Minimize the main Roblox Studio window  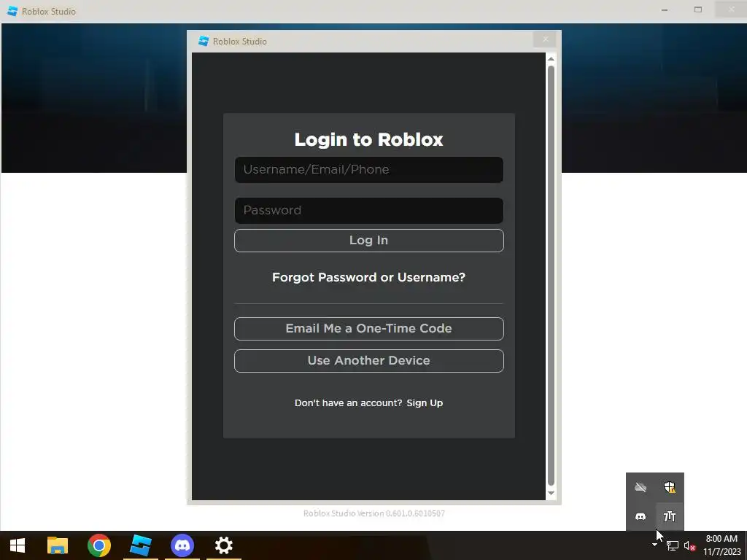[x=665, y=10]
